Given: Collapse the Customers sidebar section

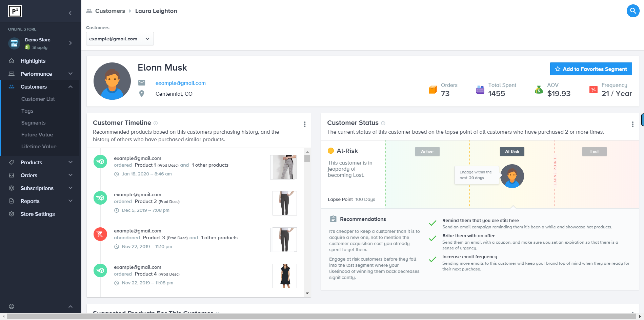Looking at the screenshot, I should click(71, 87).
